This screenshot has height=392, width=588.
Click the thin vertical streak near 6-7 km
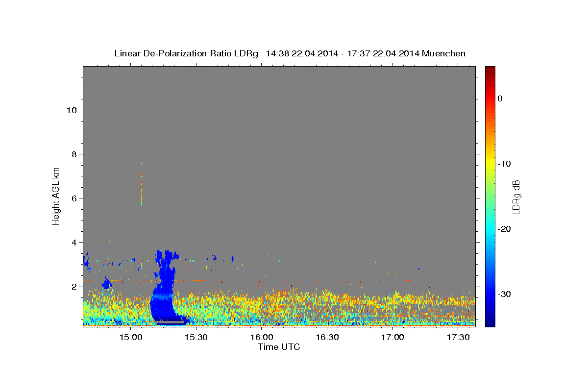pos(141,189)
